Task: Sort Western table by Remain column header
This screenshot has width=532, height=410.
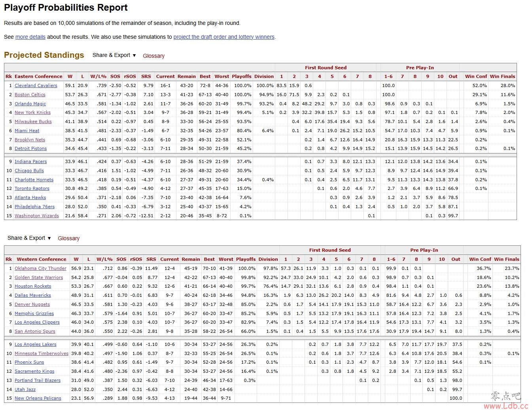Action: pyautogui.click(x=191, y=259)
